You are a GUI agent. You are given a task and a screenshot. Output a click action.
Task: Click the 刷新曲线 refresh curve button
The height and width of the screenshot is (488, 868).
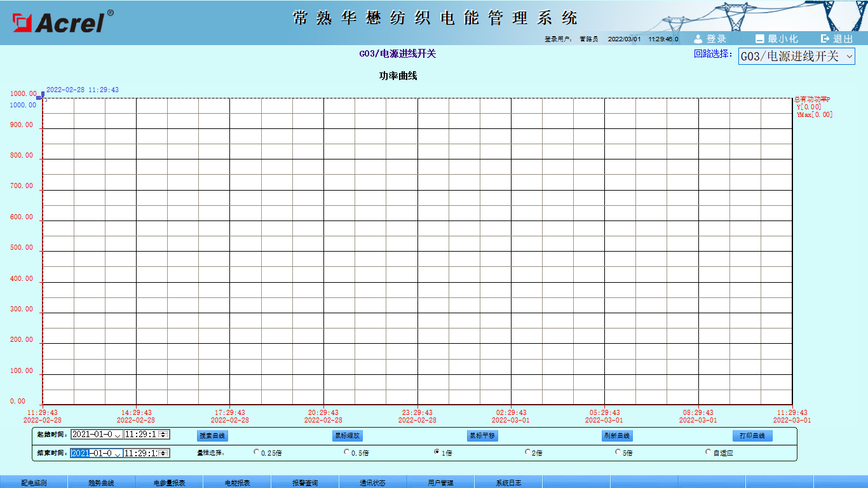point(618,436)
